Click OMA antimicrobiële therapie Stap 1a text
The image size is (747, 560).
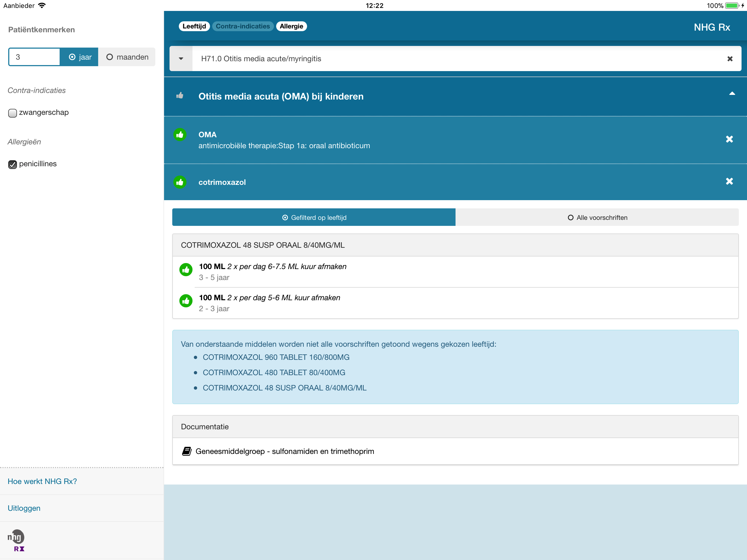pyautogui.click(x=284, y=140)
